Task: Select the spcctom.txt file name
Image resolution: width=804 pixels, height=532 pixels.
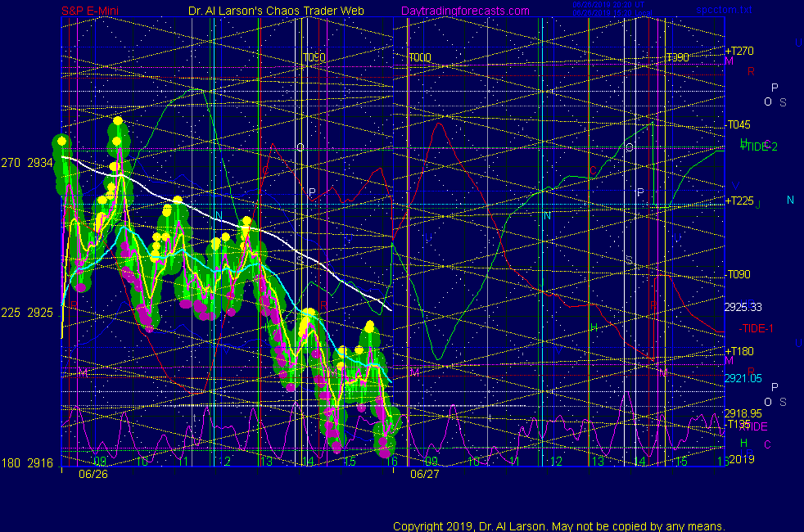Action: [x=724, y=9]
